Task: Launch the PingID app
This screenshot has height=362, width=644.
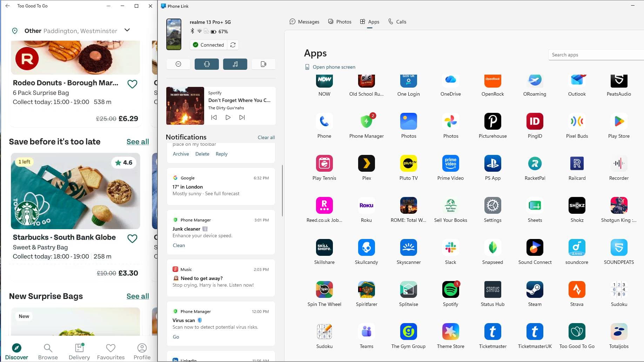Action: (x=535, y=121)
